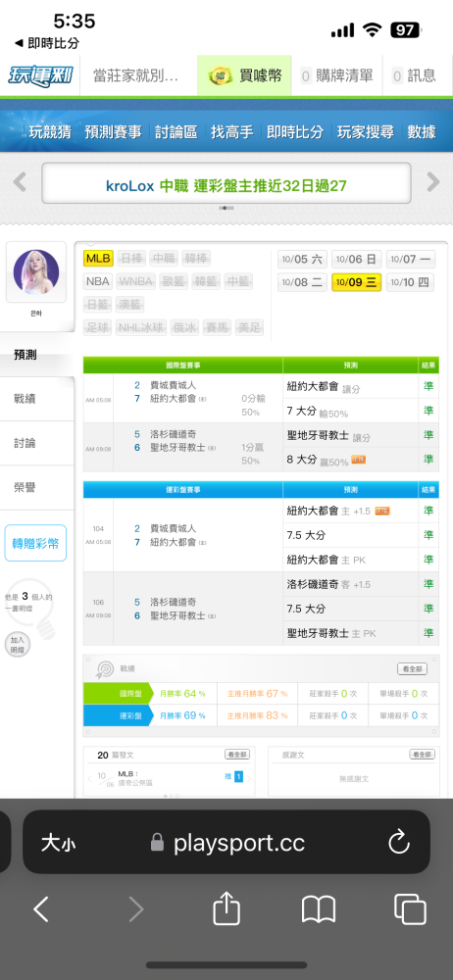Select the 中職 league filter
This screenshot has height=980, width=453.
click(x=164, y=259)
